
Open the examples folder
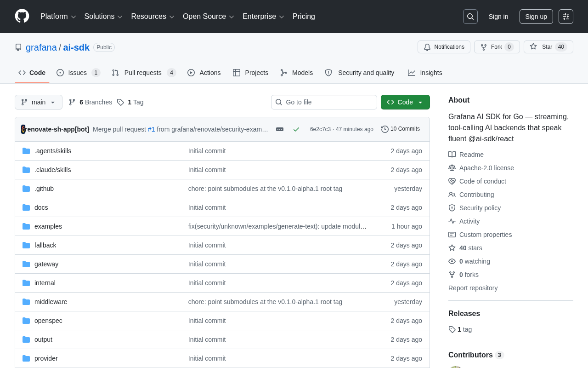click(x=48, y=226)
